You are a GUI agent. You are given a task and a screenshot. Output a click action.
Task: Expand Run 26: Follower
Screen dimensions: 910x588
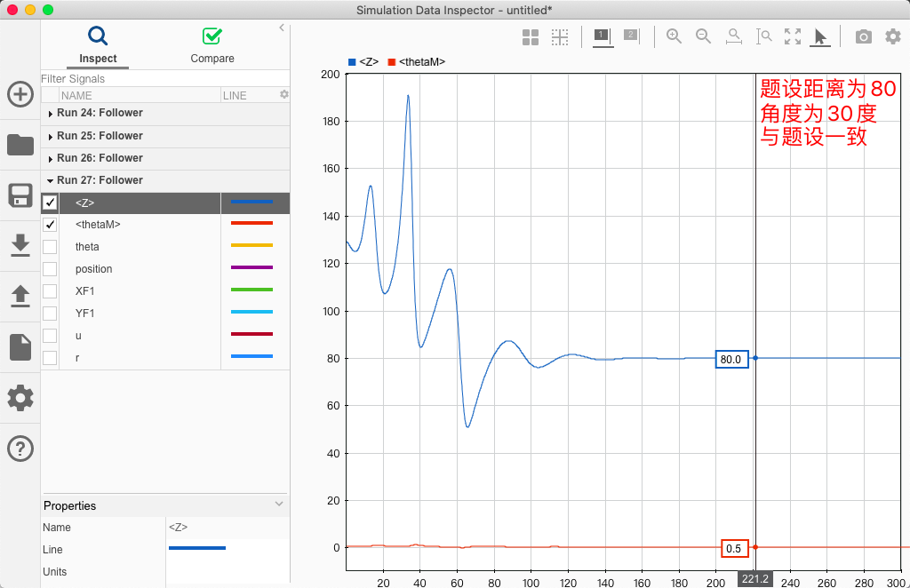point(51,158)
